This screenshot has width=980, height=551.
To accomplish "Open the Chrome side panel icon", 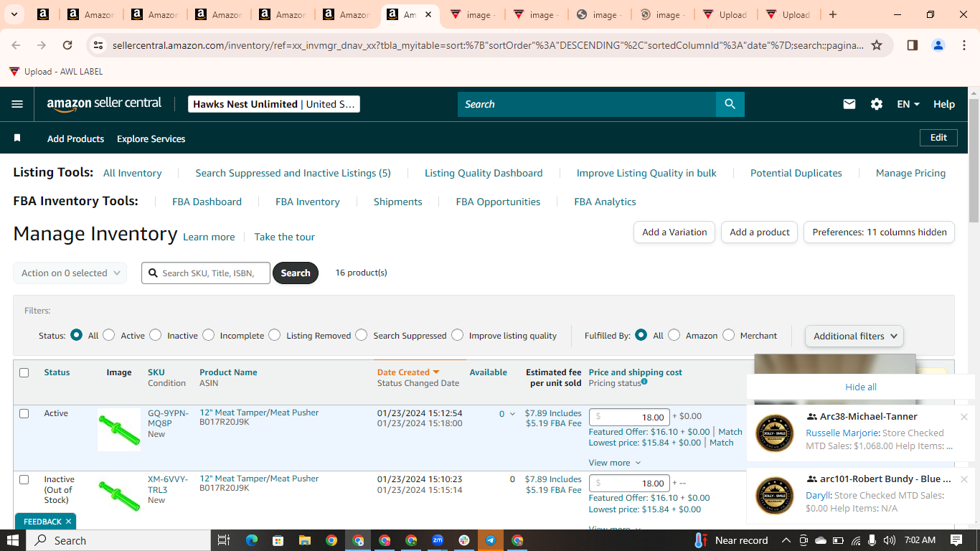I will 913,45.
